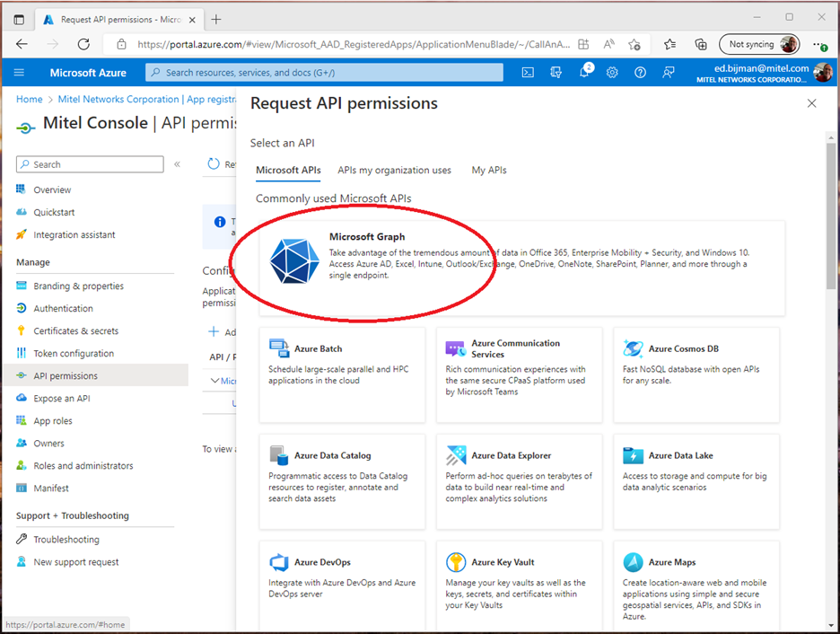Click the left menu Search box
The image size is (840, 634).
click(90, 164)
